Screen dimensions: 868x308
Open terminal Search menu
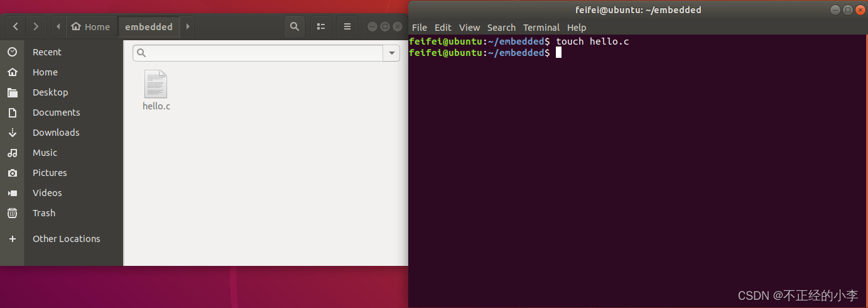pyautogui.click(x=501, y=28)
